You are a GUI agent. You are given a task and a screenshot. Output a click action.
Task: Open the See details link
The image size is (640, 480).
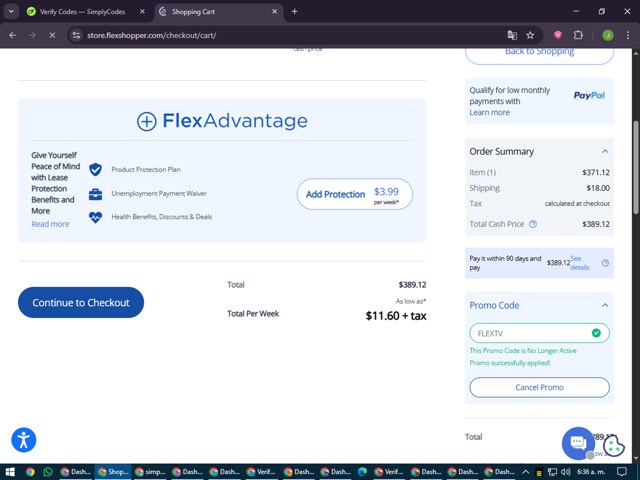(580, 263)
